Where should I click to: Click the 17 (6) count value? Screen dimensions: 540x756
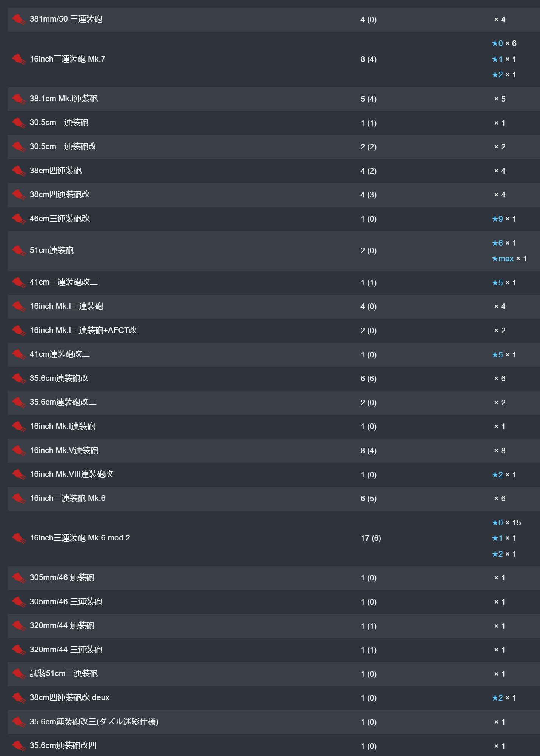pos(371,538)
